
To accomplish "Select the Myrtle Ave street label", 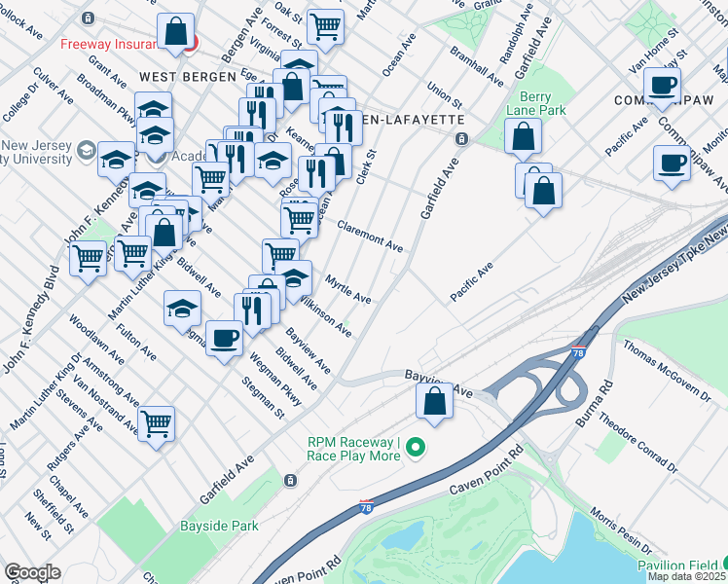I will [348, 289].
